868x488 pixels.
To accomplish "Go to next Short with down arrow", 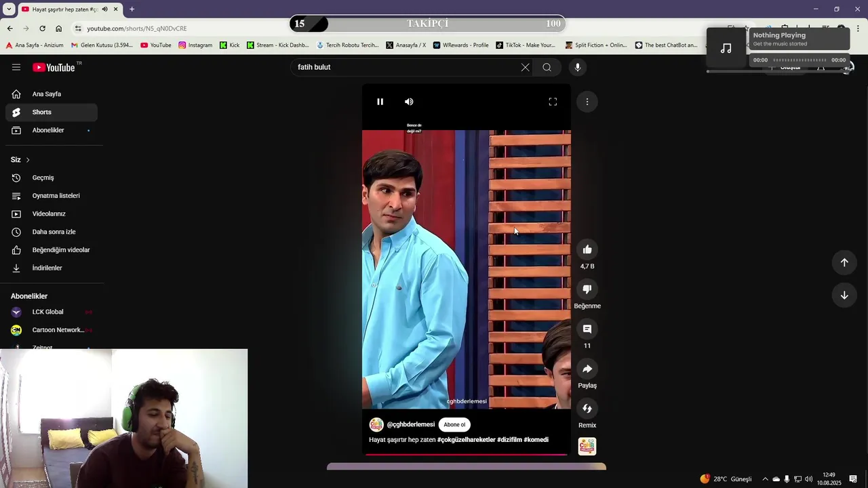I will click(x=844, y=296).
